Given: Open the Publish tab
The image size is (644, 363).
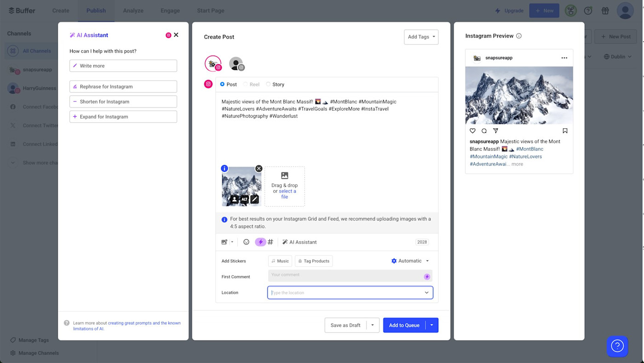Looking at the screenshot, I should pos(96,11).
